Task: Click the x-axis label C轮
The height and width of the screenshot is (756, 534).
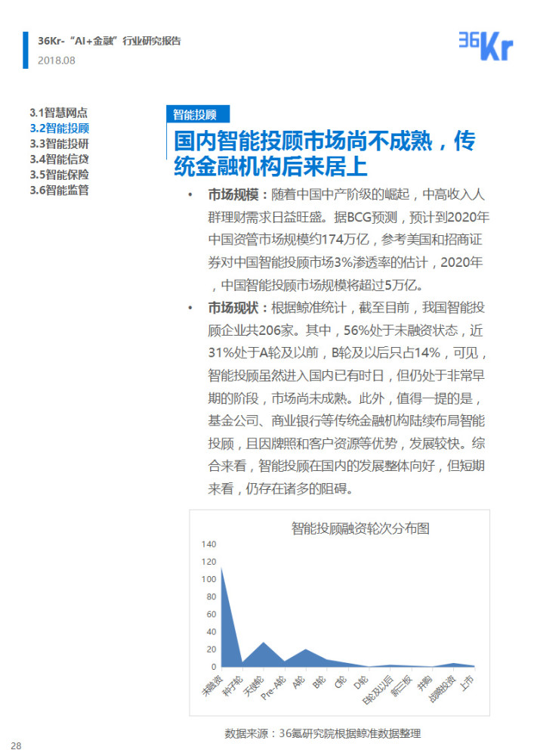Action: click(341, 682)
